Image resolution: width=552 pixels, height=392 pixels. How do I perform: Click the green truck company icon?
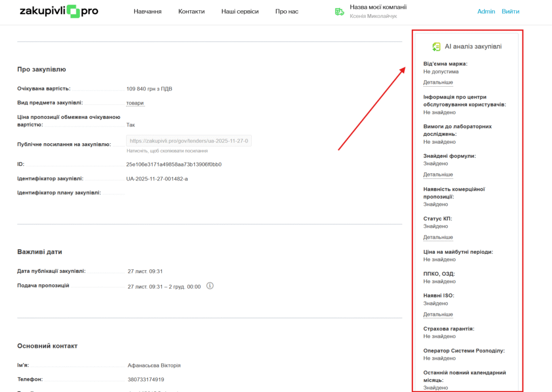point(340,11)
